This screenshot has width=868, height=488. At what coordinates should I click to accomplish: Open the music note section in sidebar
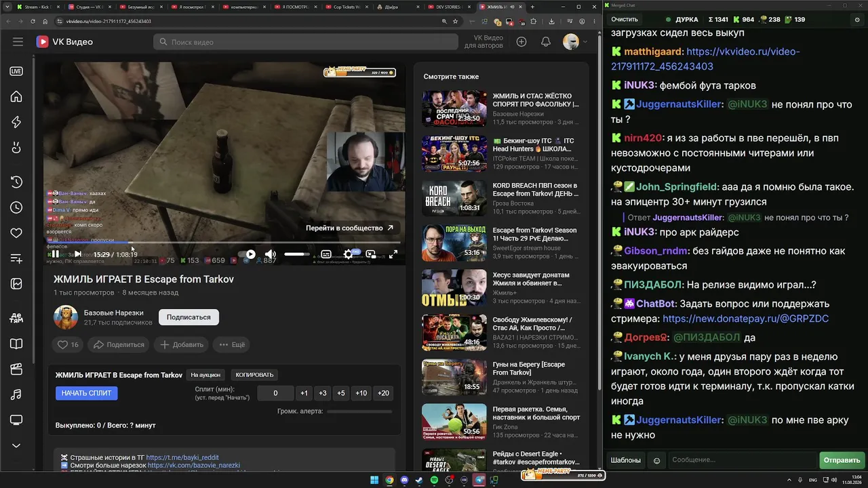point(16,394)
